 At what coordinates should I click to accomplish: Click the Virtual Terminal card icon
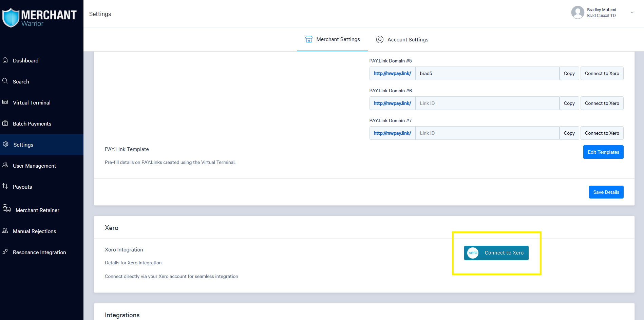click(x=5, y=102)
